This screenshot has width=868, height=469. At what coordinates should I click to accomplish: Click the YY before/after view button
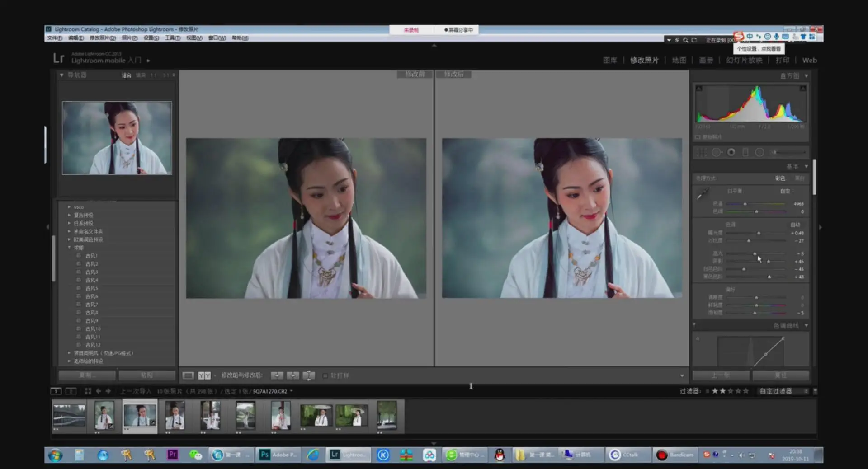click(x=204, y=375)
